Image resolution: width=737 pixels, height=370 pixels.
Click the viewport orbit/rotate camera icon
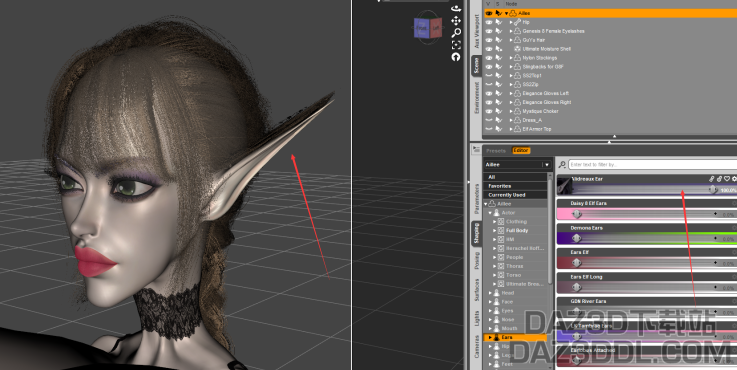[455, 8]
